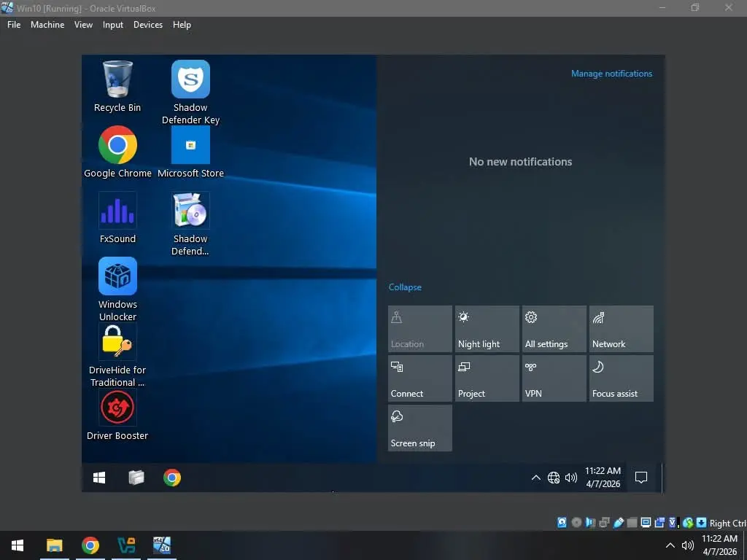The width and height of the screenshot is (747, 560).
Task: Toggle Focus assist tile
Action: [622, 378]
